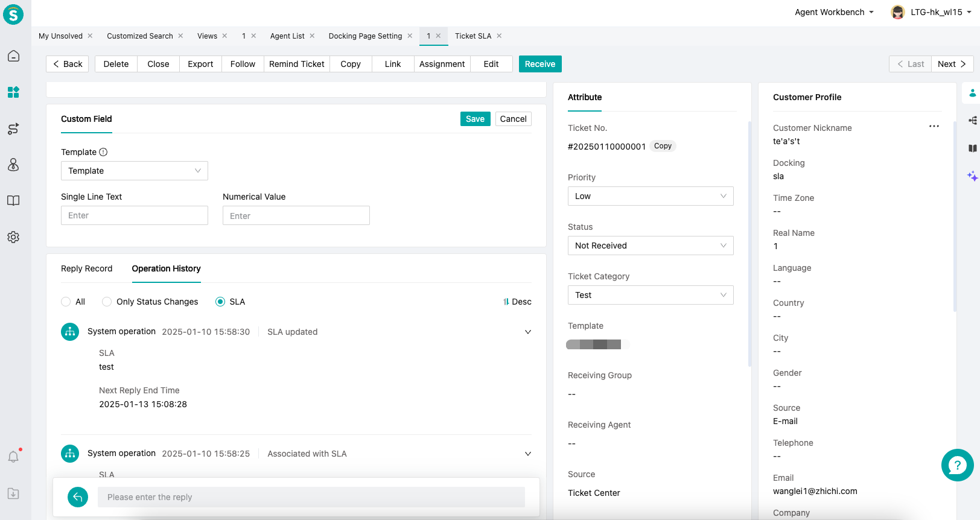Close the Agent List tab
The height and width of the screenshot is (520, 980).
[312, 36]
